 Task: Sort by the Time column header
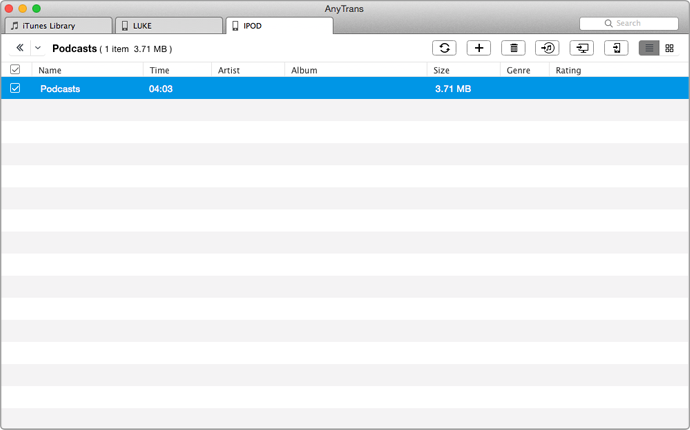coord(159,70)
